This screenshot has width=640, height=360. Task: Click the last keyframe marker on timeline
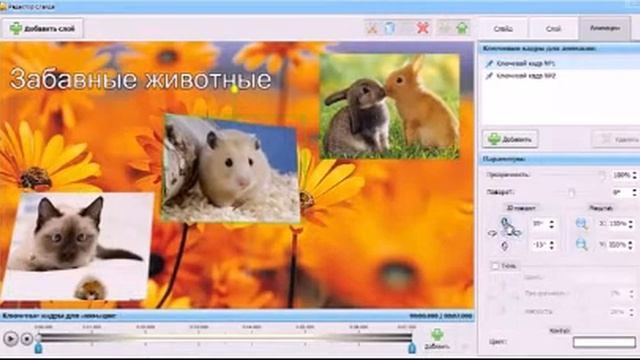click(x=412, y=348)
